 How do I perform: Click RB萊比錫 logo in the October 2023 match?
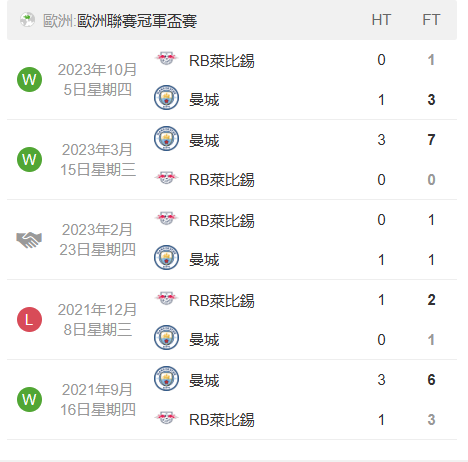[x=166, y=59]
